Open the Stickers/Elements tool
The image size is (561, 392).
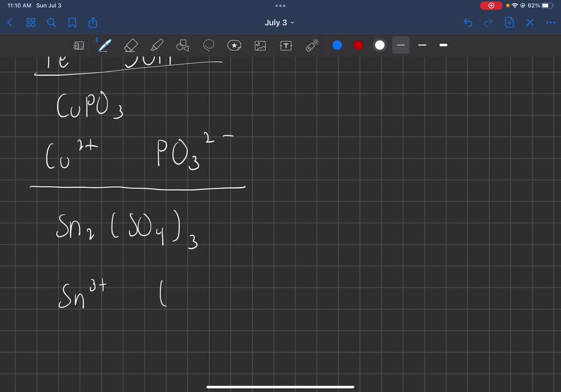coord(234,45)
